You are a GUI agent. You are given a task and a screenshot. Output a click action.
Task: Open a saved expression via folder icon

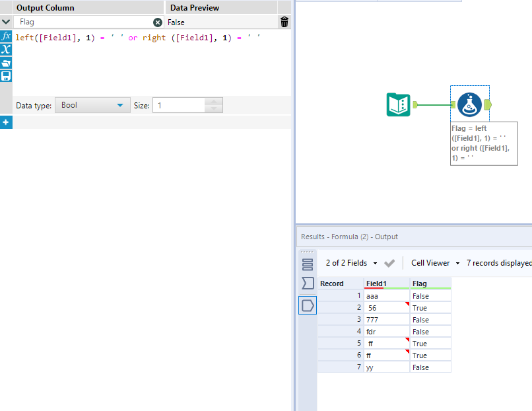tap(6, 63)
